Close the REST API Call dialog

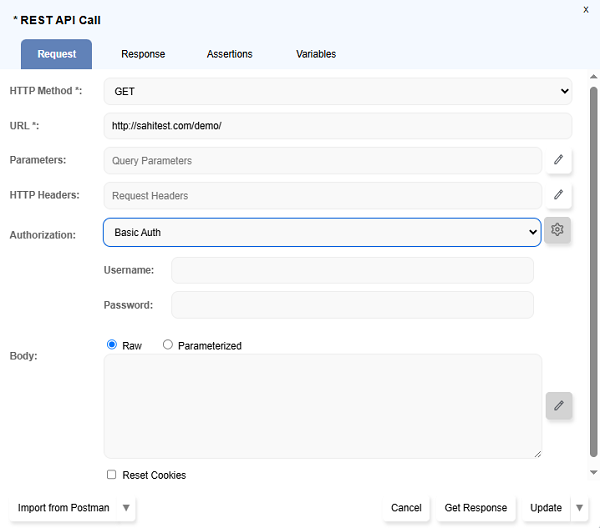coord(586,9)
